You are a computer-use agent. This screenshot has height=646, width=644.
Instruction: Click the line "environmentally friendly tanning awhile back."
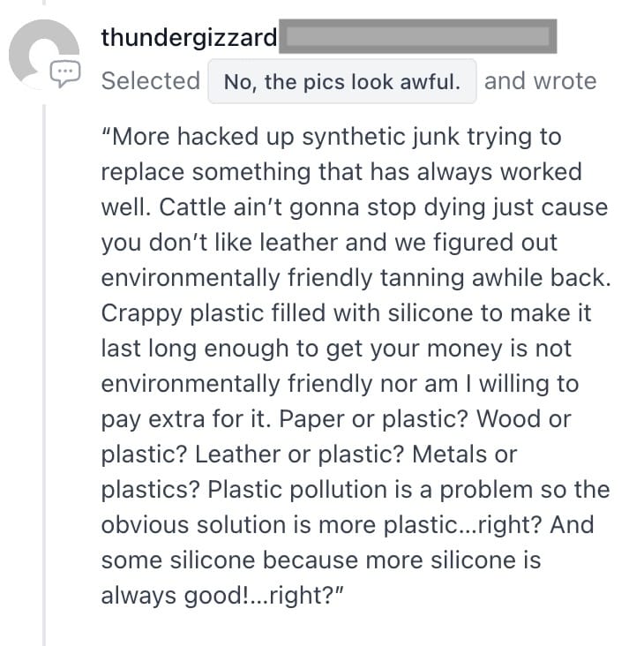pyautogui.click(x=356, y=278)
